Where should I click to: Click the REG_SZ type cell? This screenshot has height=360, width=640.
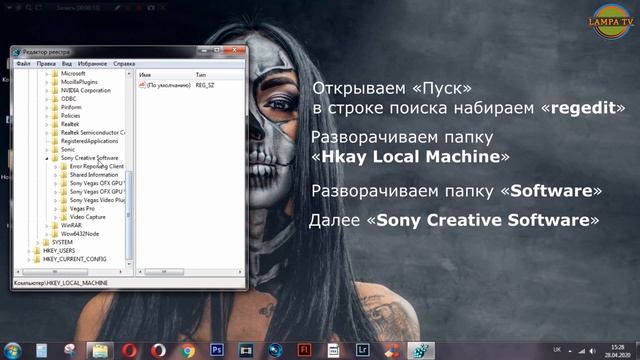coord(205,85)
